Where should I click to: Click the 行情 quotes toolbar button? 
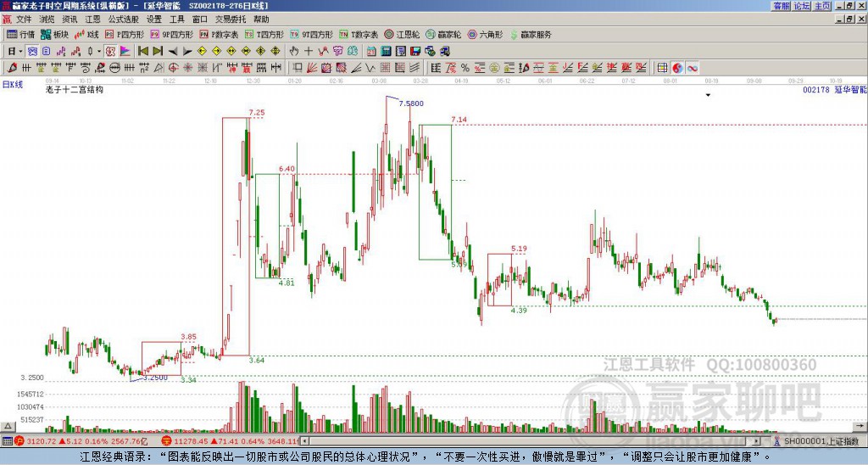[21, 34]
